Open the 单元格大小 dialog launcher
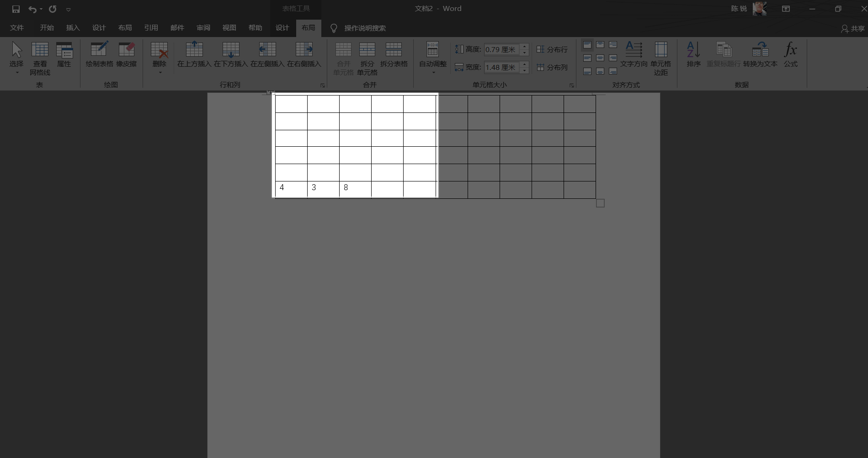This screenshot has width=868, height=458. coord(571,85)
